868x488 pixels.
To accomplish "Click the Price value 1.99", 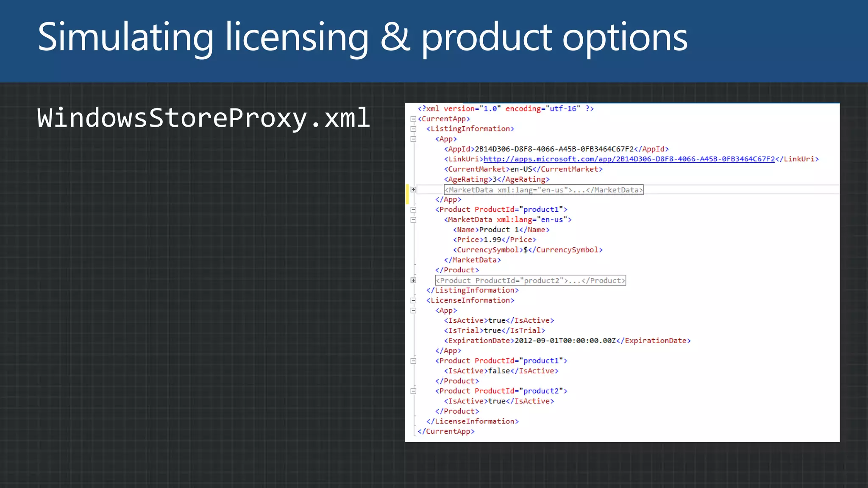I will [x=492, y=240].
